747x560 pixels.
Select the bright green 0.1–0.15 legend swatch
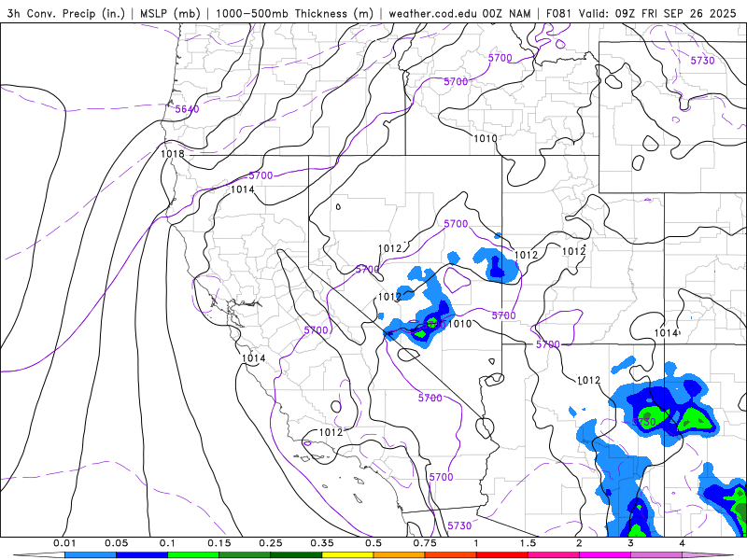point(193,555)
